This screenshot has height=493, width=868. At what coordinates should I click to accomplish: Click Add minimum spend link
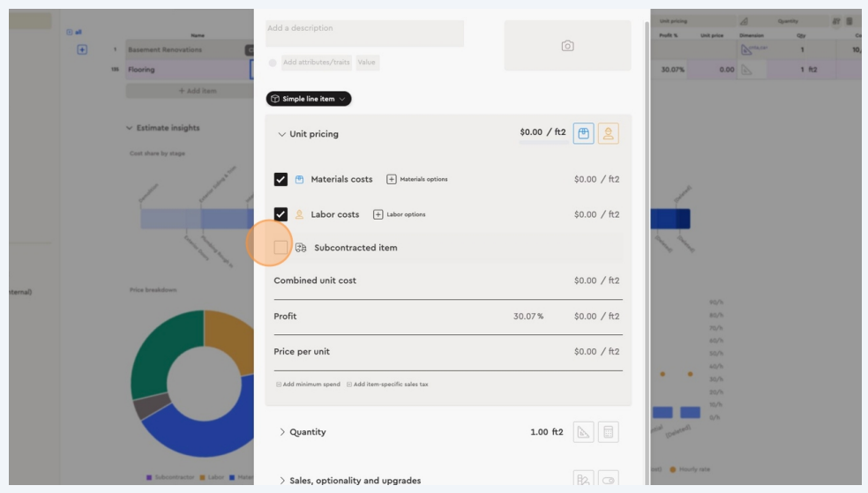tap(308, 385)
